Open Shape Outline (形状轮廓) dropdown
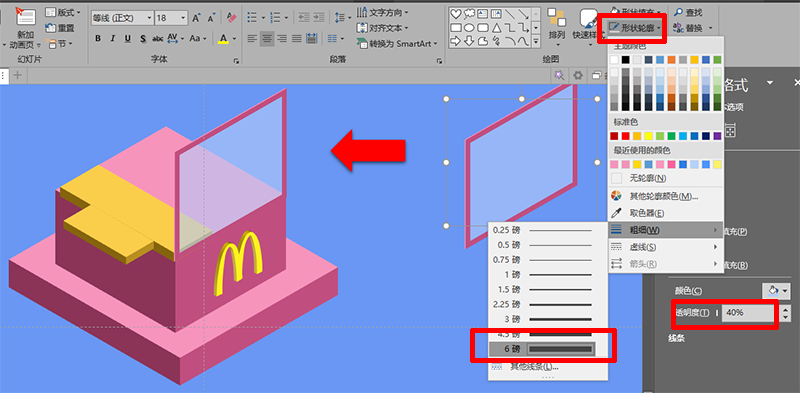The width and height of the screenshot is (800, 393). point(635,27)
